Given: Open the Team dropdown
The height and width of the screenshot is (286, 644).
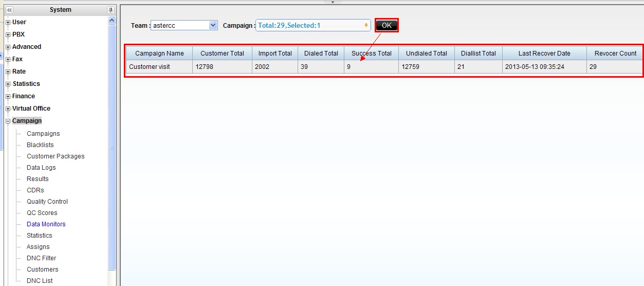Looking at the screenshot, I should pyautogui.click(x=213, y=25).
